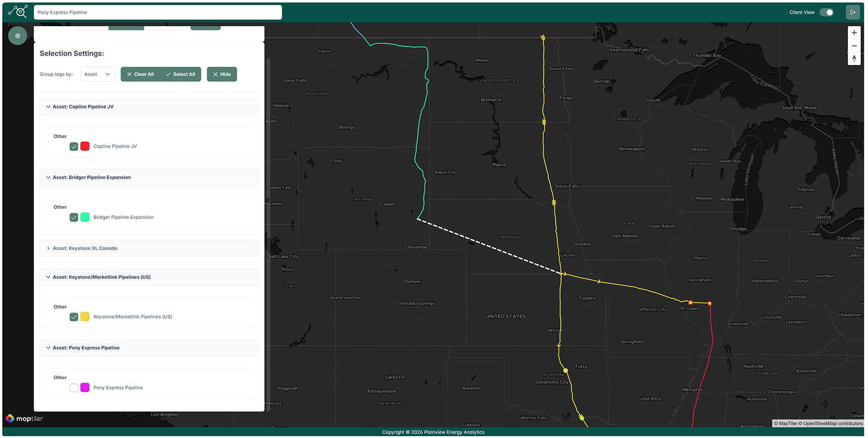
Task: Click the "Capline Pipeline JV" checkbox label
Action: [115, 146]
